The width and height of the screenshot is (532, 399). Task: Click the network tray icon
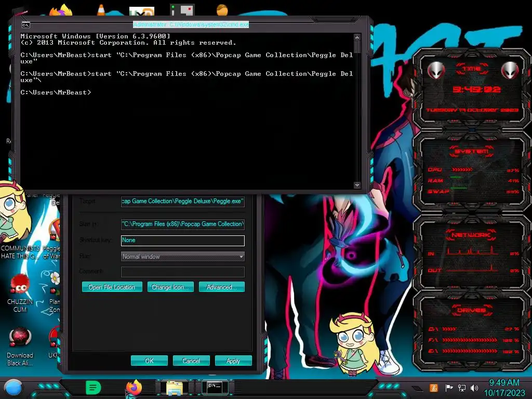[461, 388]
